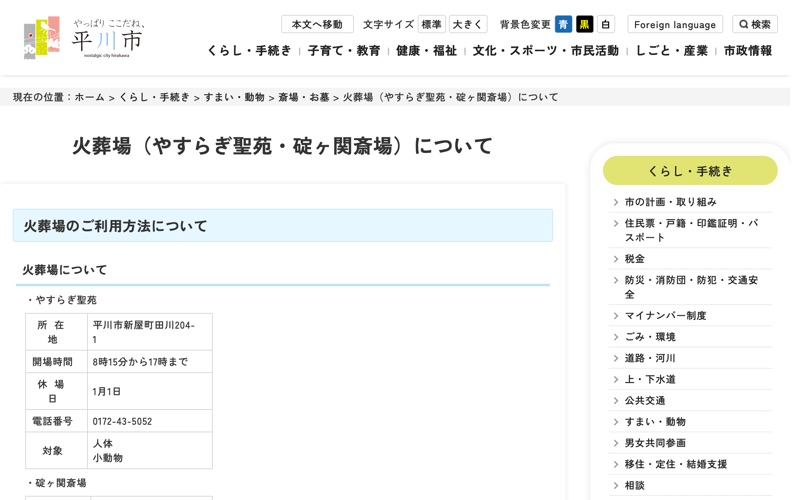
Task: Open the しごと・産業 main menu
Action: point(671,51)
